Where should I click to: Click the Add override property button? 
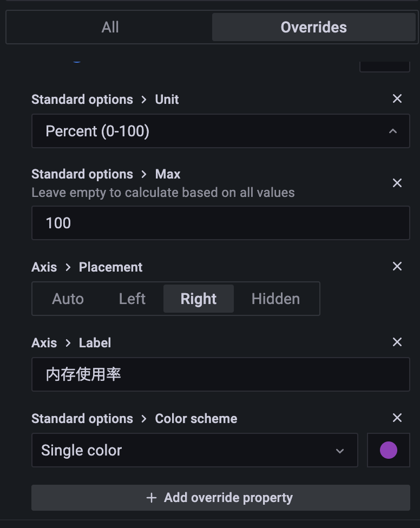coord(220,498)
